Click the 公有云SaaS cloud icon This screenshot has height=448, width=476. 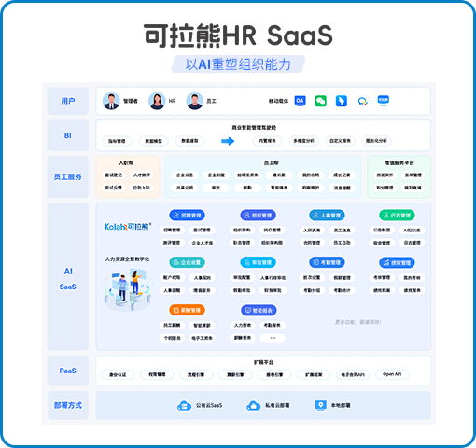pyautogui.click(x=184, y=406)
